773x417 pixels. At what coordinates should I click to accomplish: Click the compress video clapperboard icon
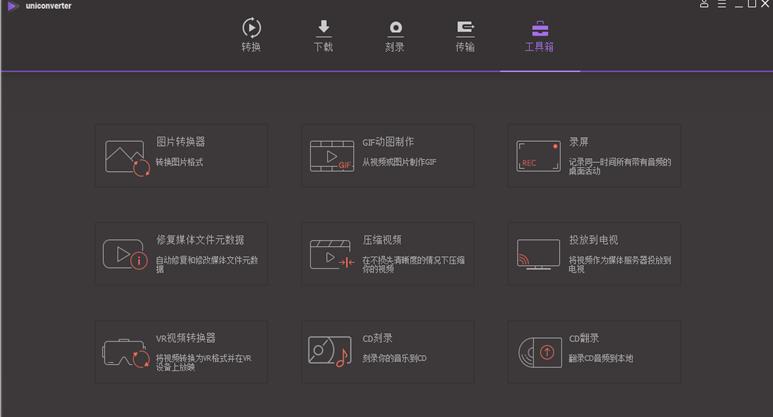(332, 254)
